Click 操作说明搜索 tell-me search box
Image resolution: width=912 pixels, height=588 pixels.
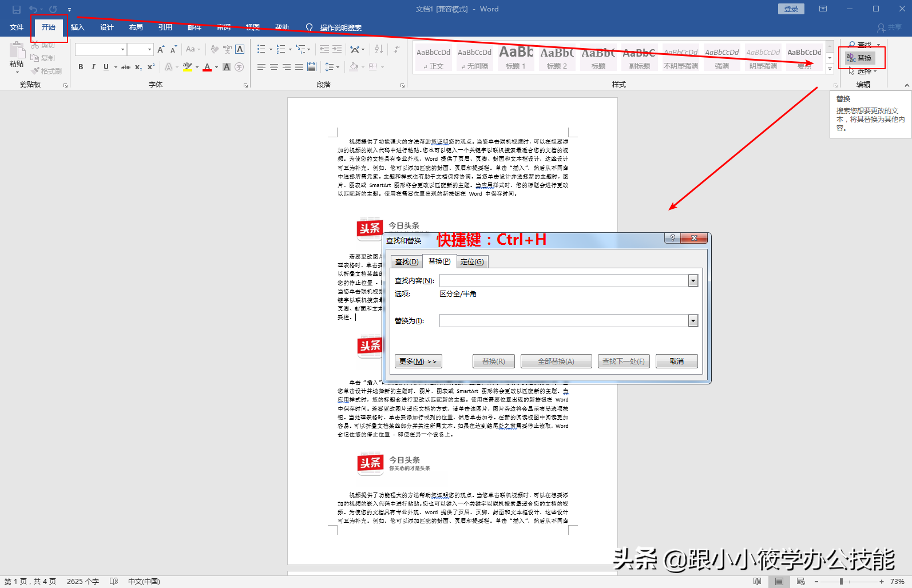pyautogui.click(x=340, y=27)
